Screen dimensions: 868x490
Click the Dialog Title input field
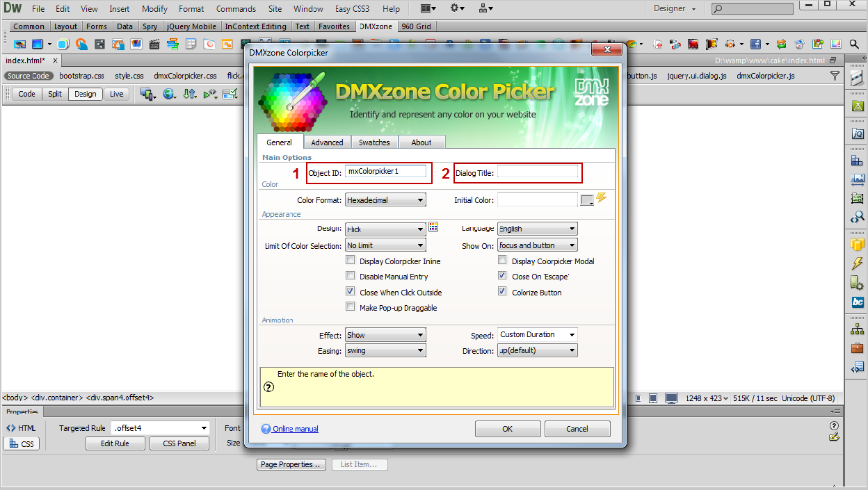tap(537, 171)
